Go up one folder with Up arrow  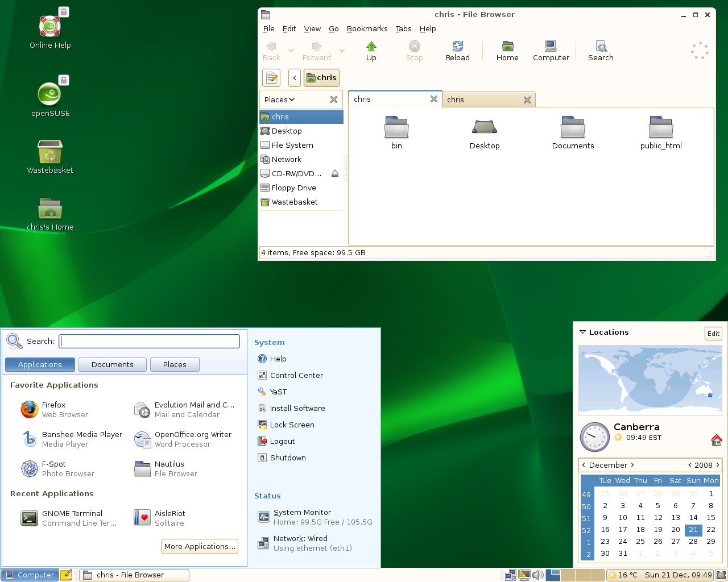(x=371, y=51)
